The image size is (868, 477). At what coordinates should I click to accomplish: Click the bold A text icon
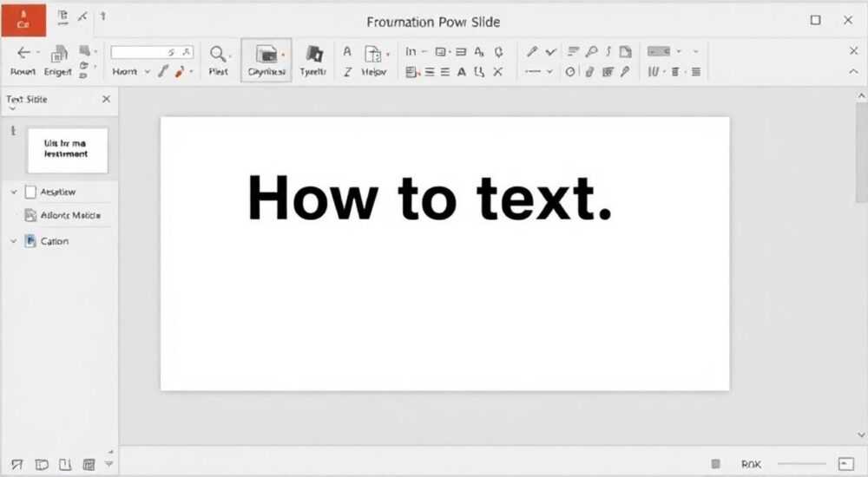[461, 72]
